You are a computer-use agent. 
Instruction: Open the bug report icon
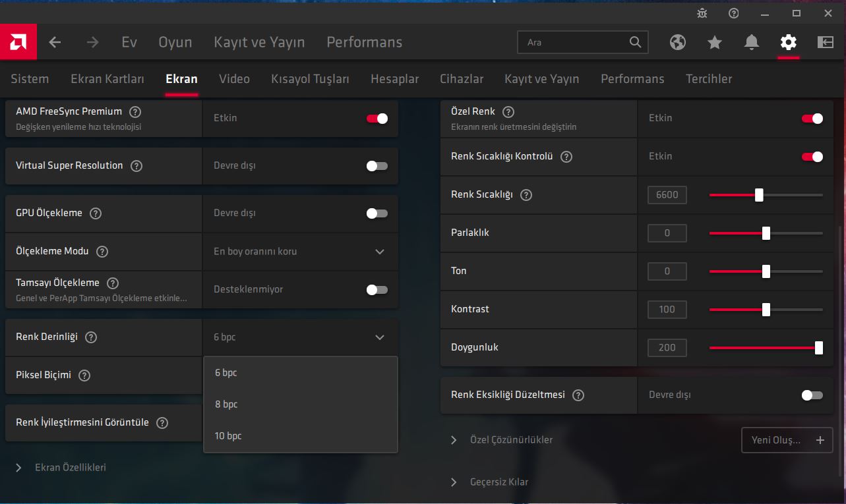(x=702, y=13)
